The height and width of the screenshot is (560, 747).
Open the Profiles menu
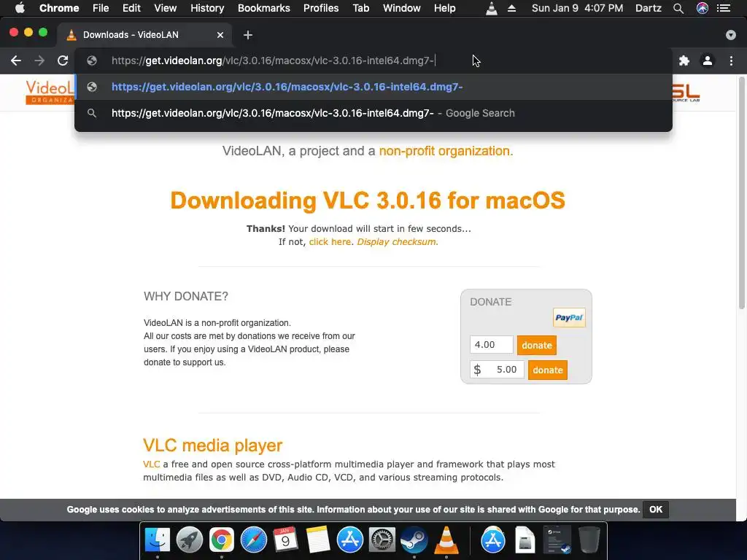(x=321, y=8)
